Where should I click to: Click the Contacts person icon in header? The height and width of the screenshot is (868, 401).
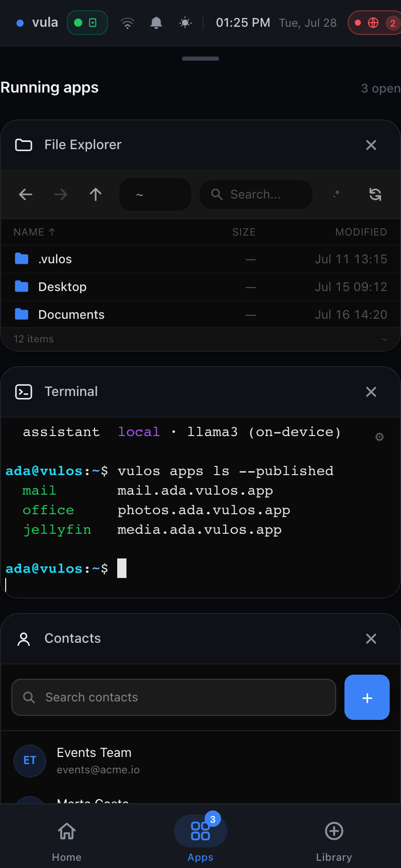tap(24, 639)
